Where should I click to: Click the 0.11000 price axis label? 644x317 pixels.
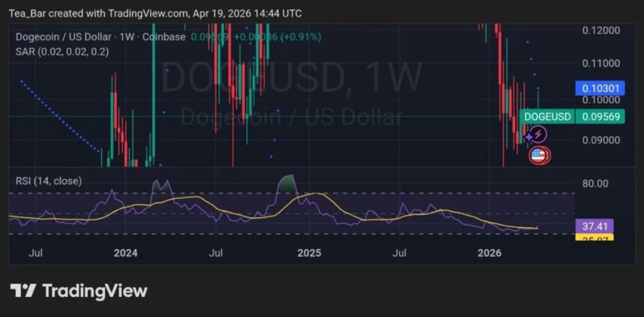[x=601, y=64]
